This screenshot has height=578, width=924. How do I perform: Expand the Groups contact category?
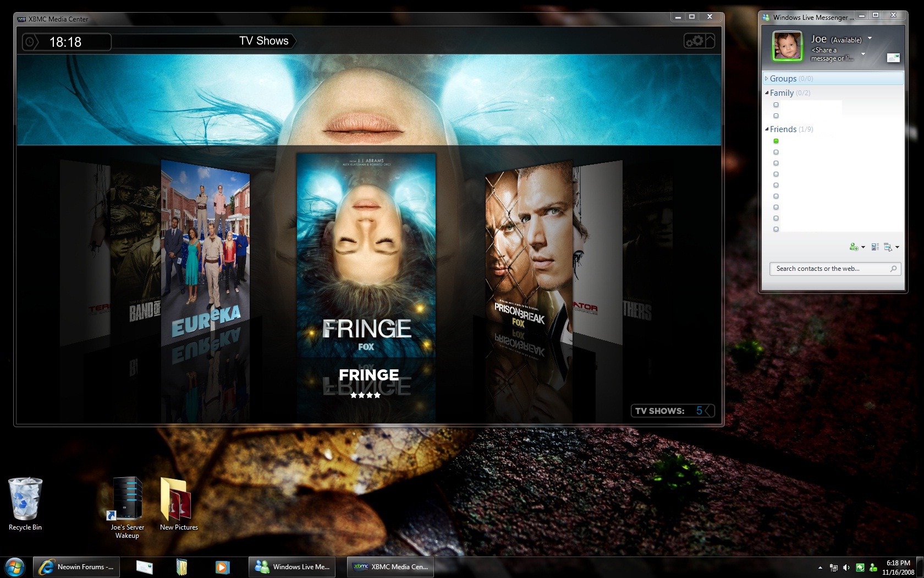pos(766,79)
